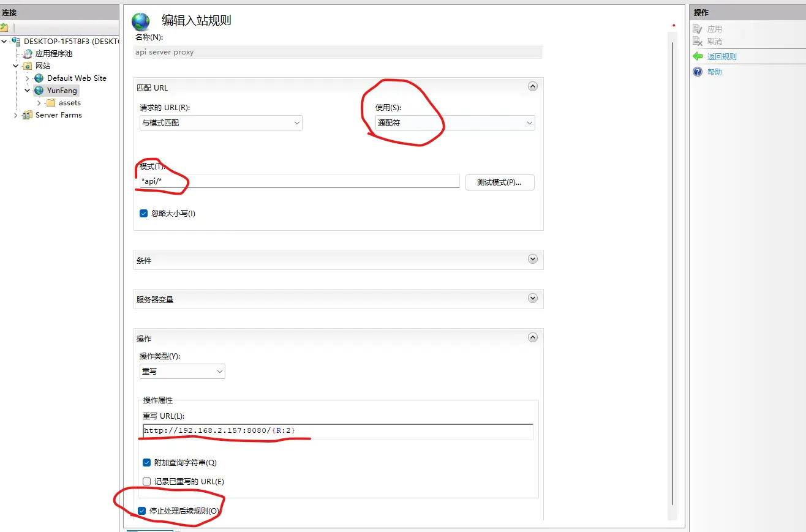Collapse the DESKTOP-1F5T8F3 server node
Image resolution: width=806 pixels, height=532 pixels.
click(x=5, y=41)
